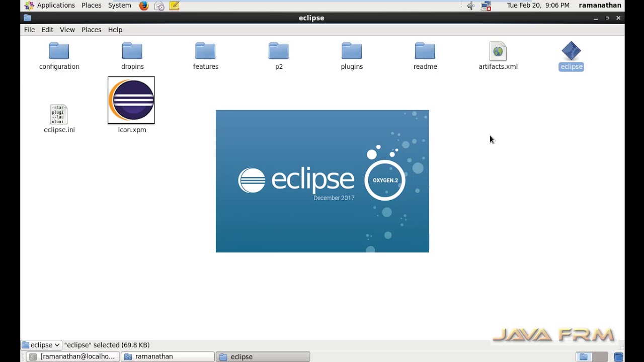Open the top panel Places menu
This screenshot has height=362, width=644.
91,6
